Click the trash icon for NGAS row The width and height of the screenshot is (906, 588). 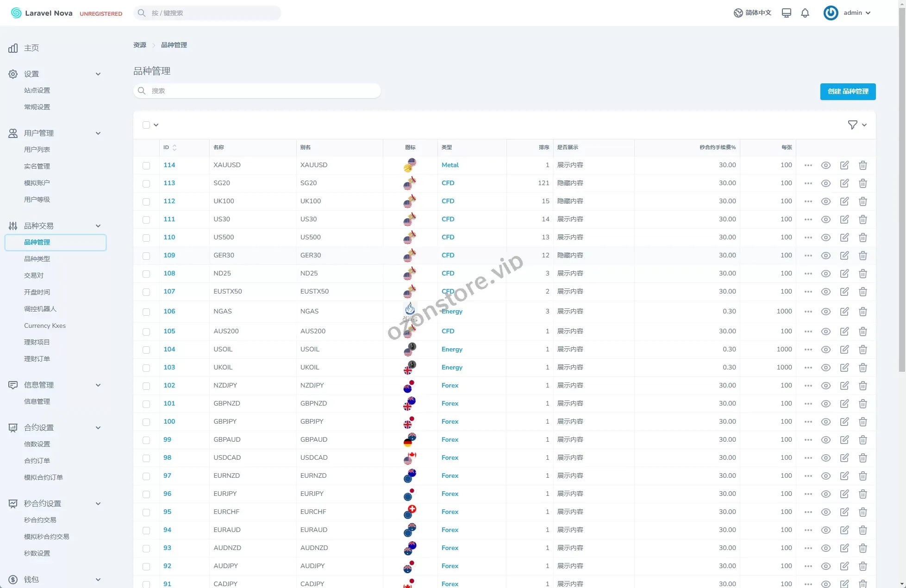pos(862,312)
